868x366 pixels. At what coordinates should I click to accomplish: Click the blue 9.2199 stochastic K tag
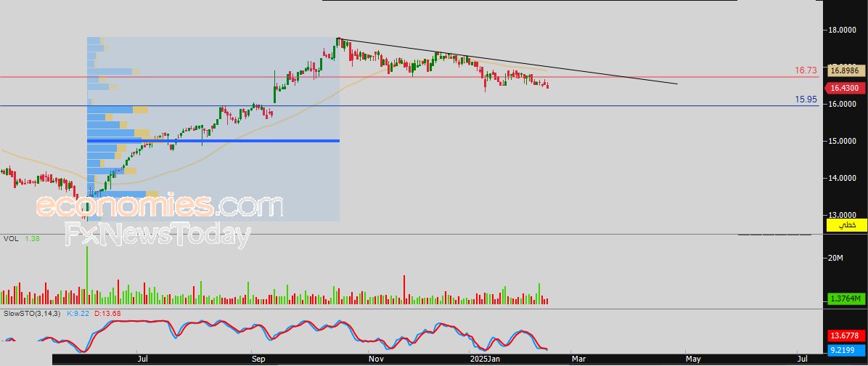(846, 350)
